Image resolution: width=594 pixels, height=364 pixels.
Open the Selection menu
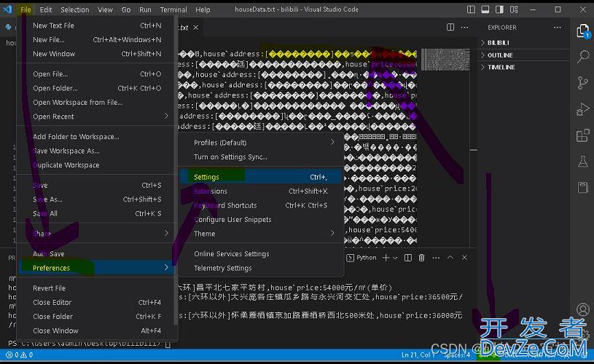click(74, 9)
